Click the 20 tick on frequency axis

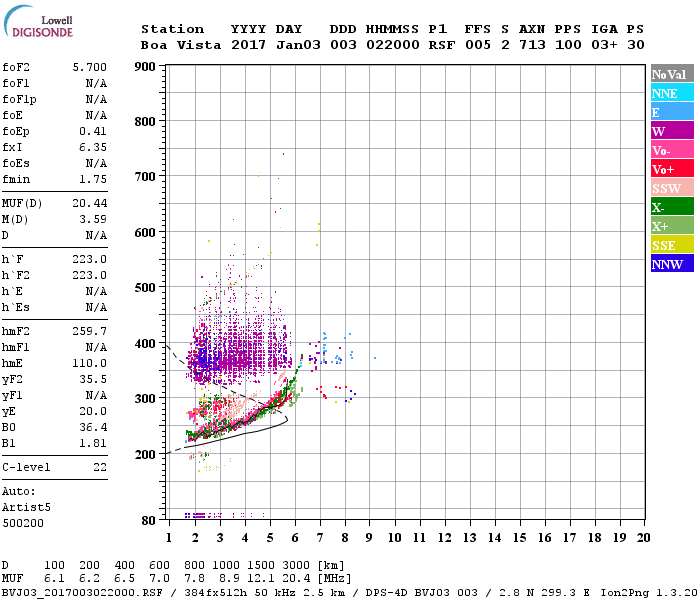643,537
